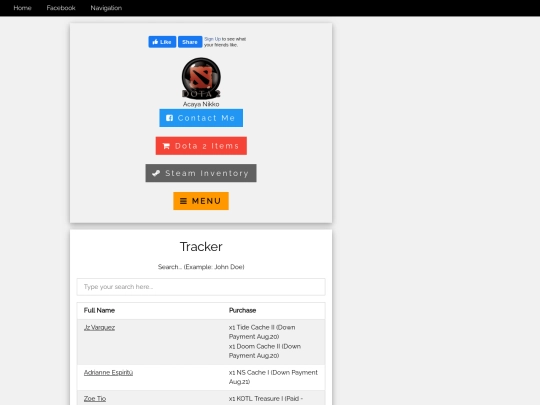The width and height of the screenshot is (540, 405).
Task: Click the Facebook Like button
Action: (x=162, y=42)
